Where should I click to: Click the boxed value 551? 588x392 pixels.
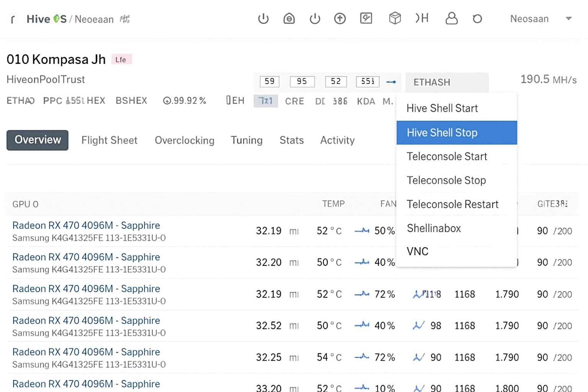point(368,82)
